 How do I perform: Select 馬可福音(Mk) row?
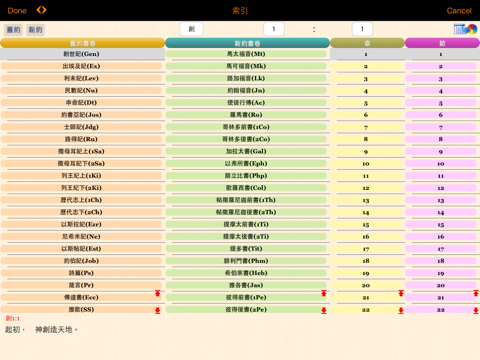[246, 66]
